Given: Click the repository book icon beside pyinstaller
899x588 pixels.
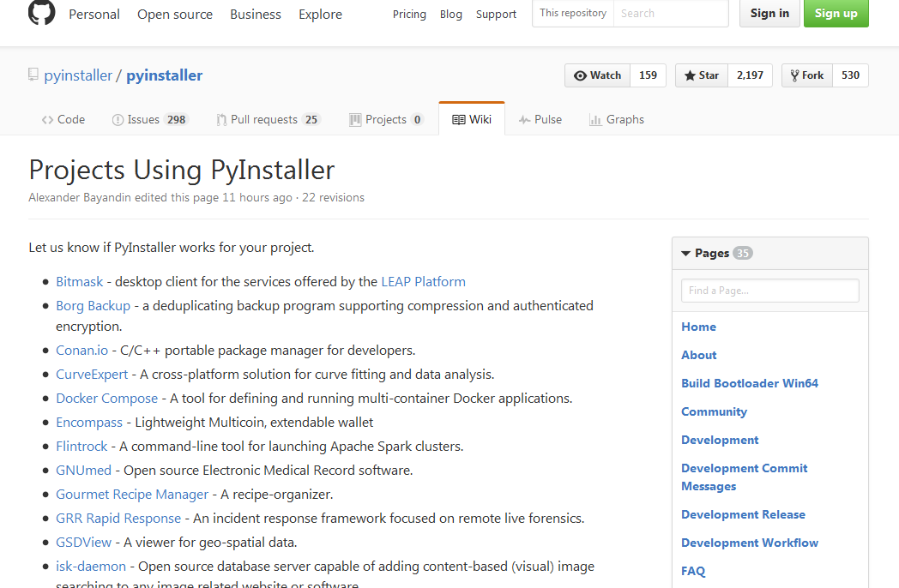Looking at the screenshot, I should pos(33,75).
